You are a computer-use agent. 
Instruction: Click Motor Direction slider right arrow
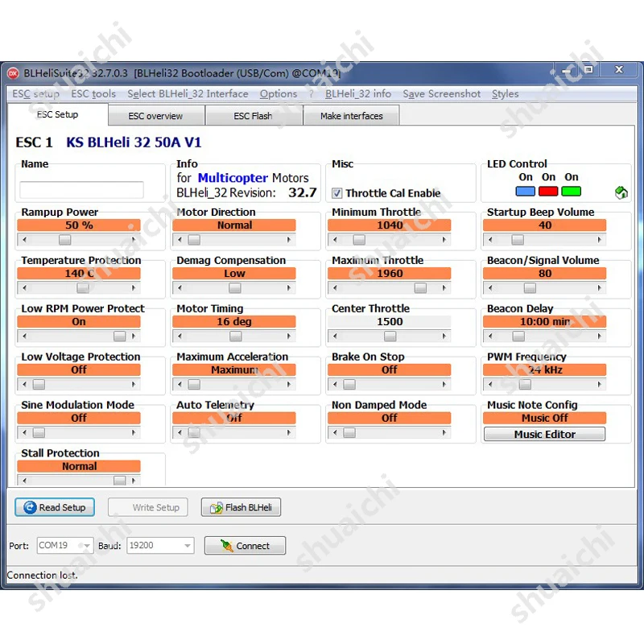[x=289, y=239]
